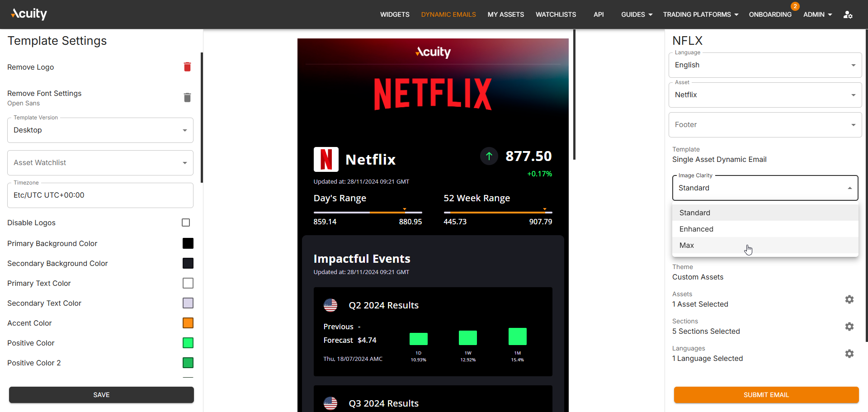This screenshot has height=412, width=868.
Task: Click the Custom Assets theme text
Action: [698, 277]
